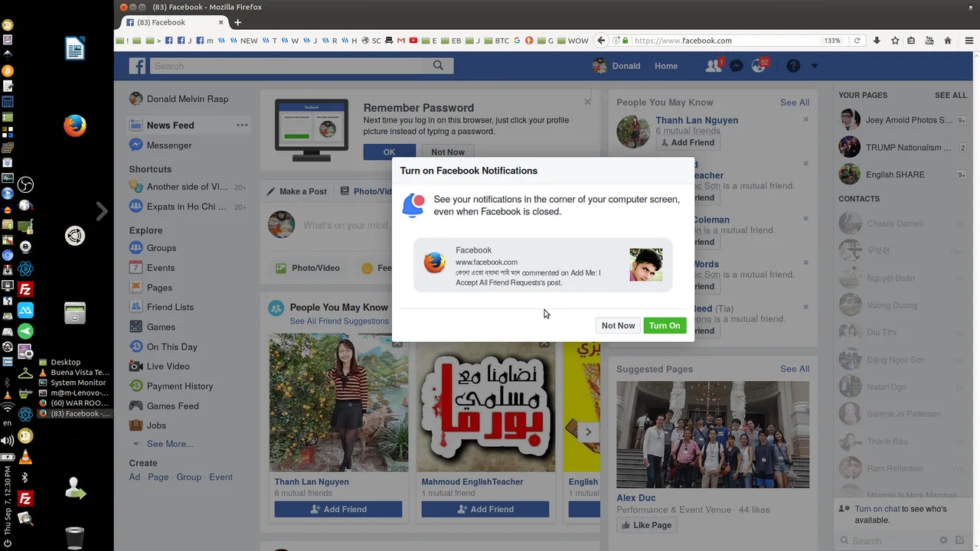Click Firefox bookmark star icon
Screen dimensions: 980x551
tap(894, 41)
